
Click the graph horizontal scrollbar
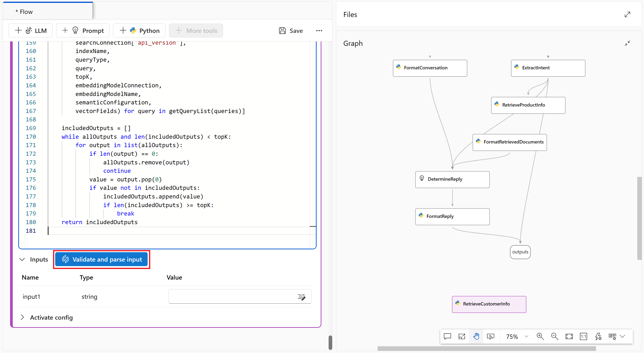click(486, 348)
